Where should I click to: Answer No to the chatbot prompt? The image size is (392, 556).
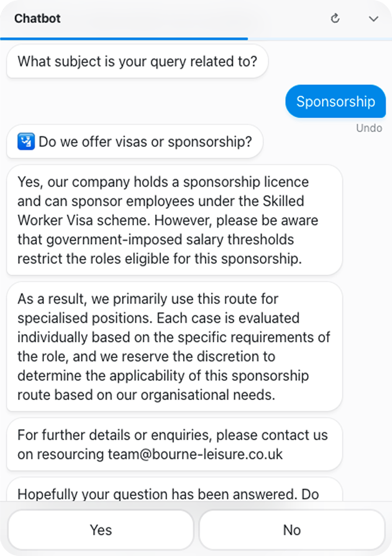click(x=292, y=530)
